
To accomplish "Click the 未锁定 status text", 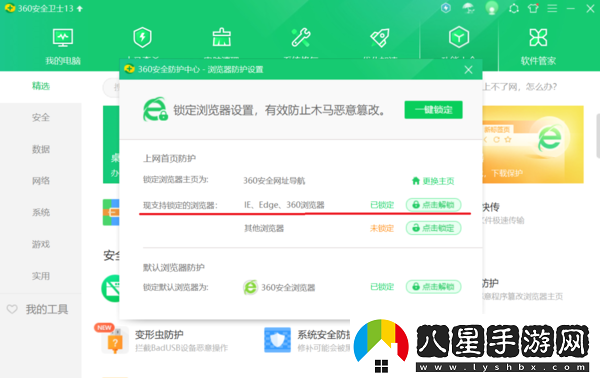I will pyautogui.click(x=382, y=228).
